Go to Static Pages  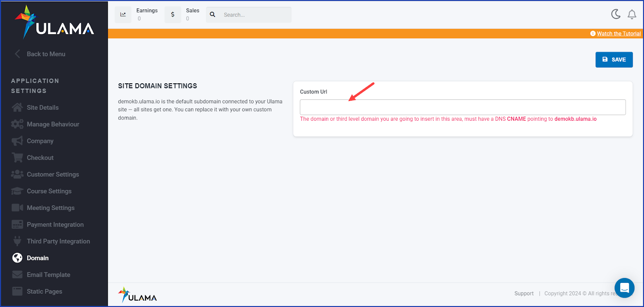click(45, 291)
